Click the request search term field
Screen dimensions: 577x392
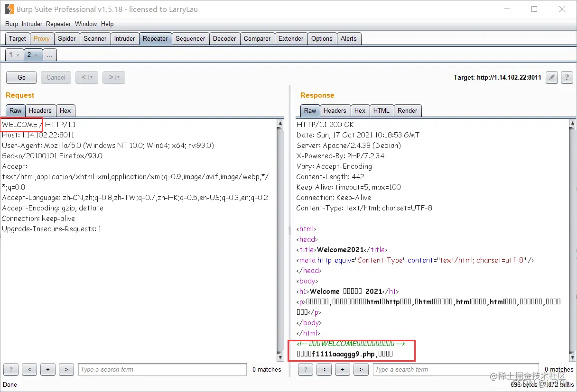162,369
